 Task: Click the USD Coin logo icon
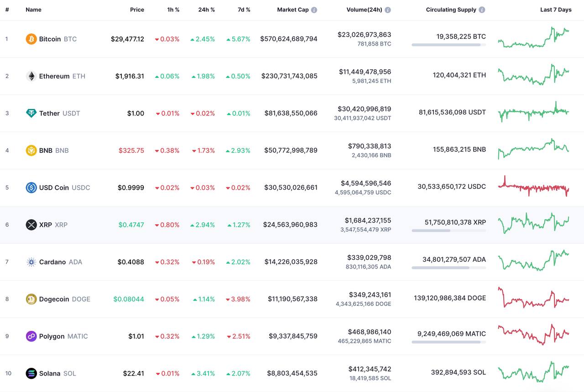[x=31, y=187]
